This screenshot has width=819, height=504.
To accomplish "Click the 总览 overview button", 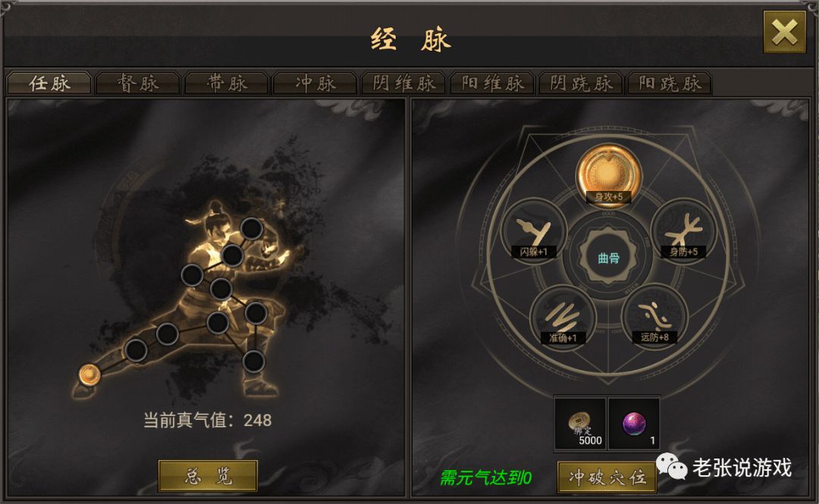I will [208, 476].
